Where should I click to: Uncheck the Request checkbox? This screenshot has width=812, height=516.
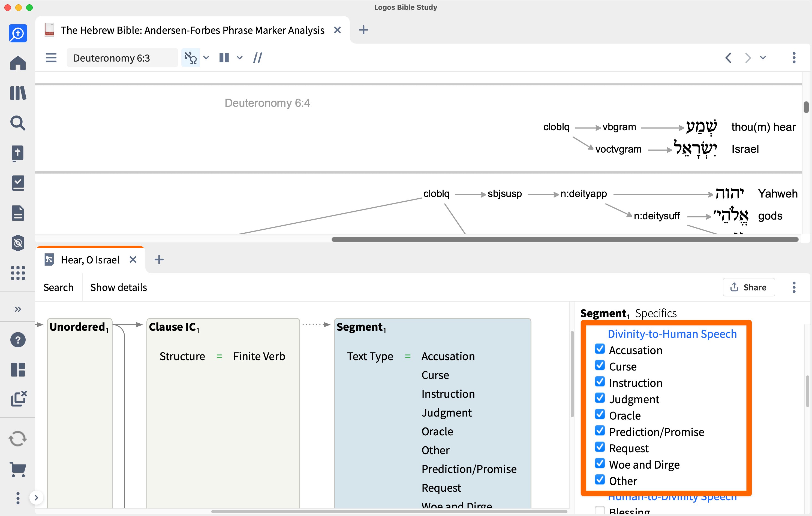(600, 447)
